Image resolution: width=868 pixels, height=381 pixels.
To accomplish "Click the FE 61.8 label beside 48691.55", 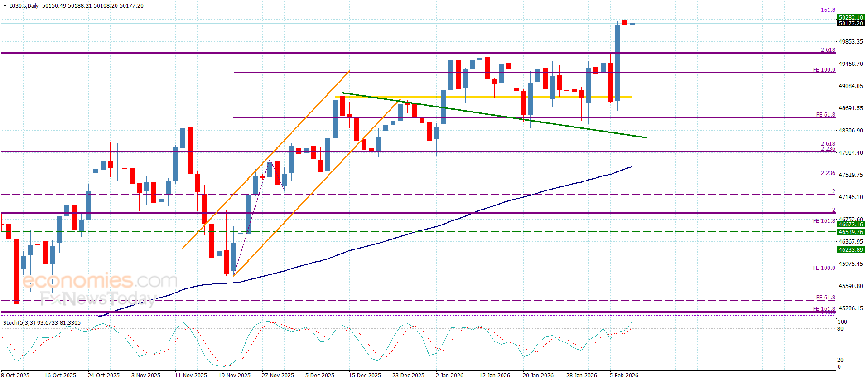I will point(826,115).
